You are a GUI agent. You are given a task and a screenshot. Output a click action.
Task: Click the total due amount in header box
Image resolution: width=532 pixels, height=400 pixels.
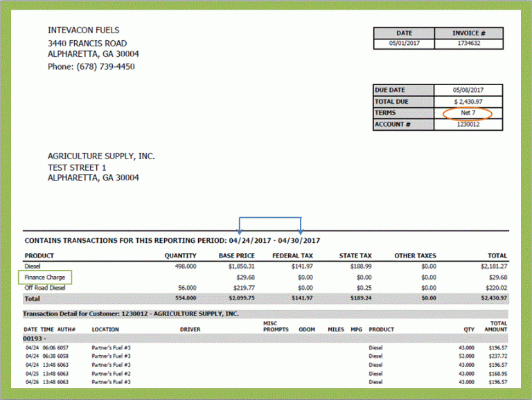(x=468, y=102)
